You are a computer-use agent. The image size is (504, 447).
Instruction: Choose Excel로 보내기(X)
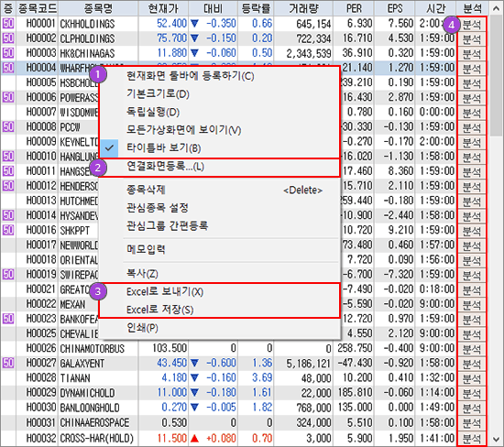pyautogui.click(x=165, y=291)
